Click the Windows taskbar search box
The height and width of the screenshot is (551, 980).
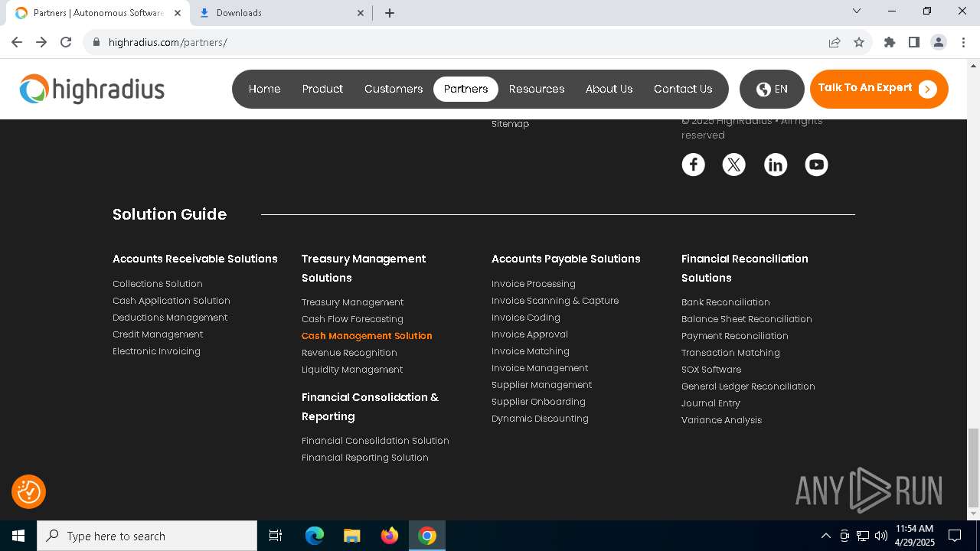point(147,536)
